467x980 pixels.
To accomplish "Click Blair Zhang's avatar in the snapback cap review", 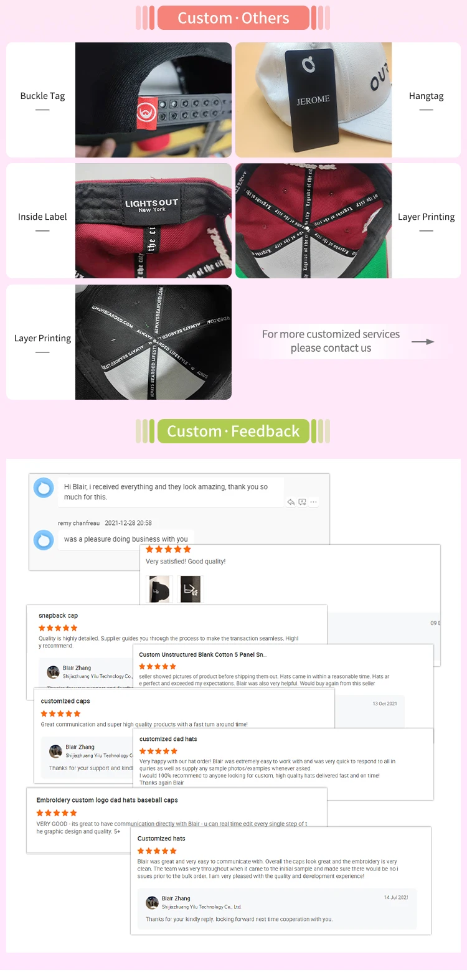I will click(54, 672).
